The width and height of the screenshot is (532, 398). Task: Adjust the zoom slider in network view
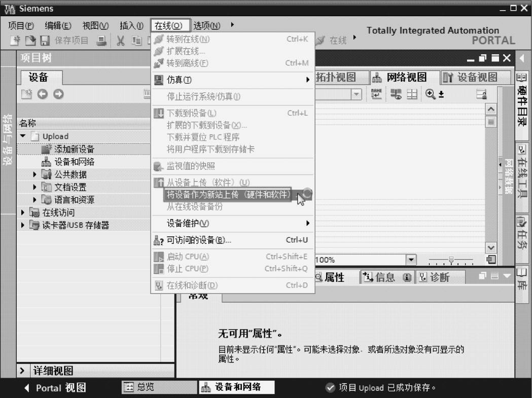[451, 260]
